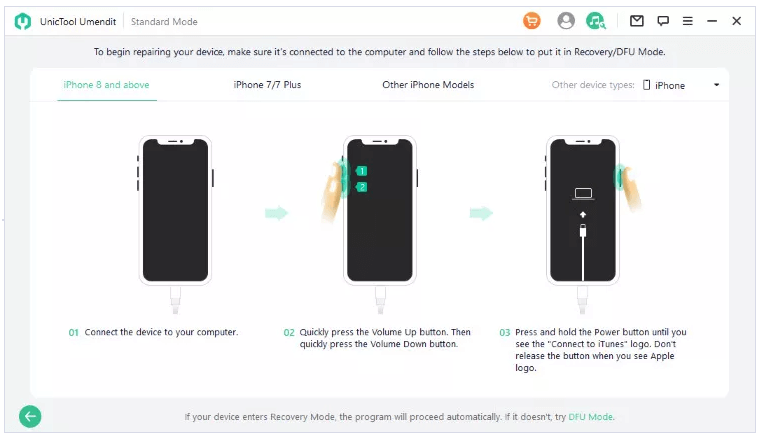Open the hamburger menu icon

[x=687, y=21]
